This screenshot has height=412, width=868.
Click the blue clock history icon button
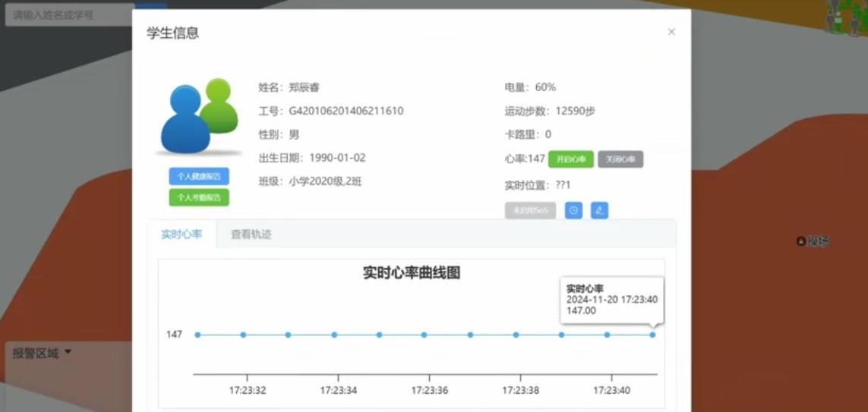[x=573, y=210]
